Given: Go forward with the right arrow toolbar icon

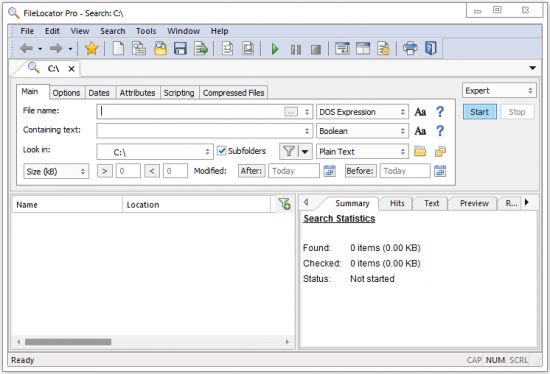Looking at the screenshot, I should pyautogui.click(x=56, y=48).
